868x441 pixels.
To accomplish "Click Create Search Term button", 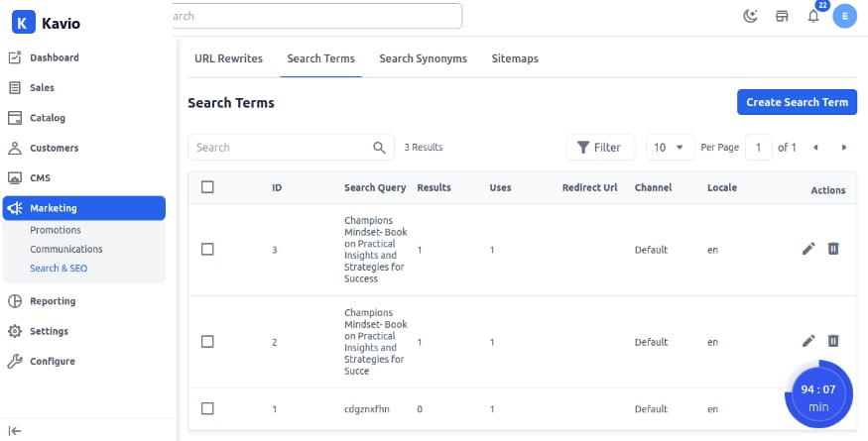I will pyautogui.click(x=798, y=102).
